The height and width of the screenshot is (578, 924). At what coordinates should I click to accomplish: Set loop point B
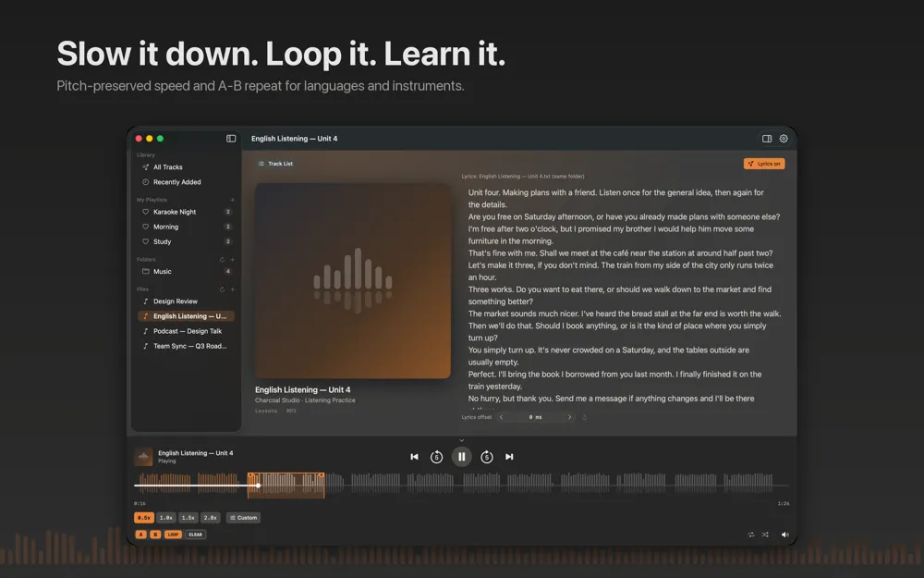click(155, 535)
